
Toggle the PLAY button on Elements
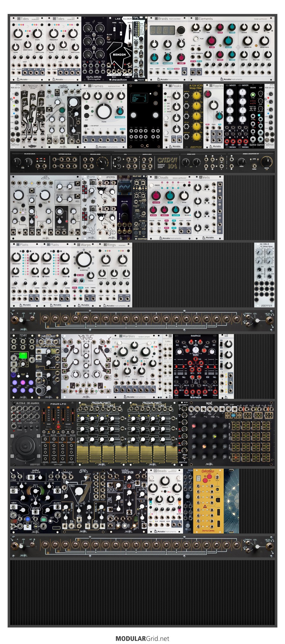click(x=196, y=39)
